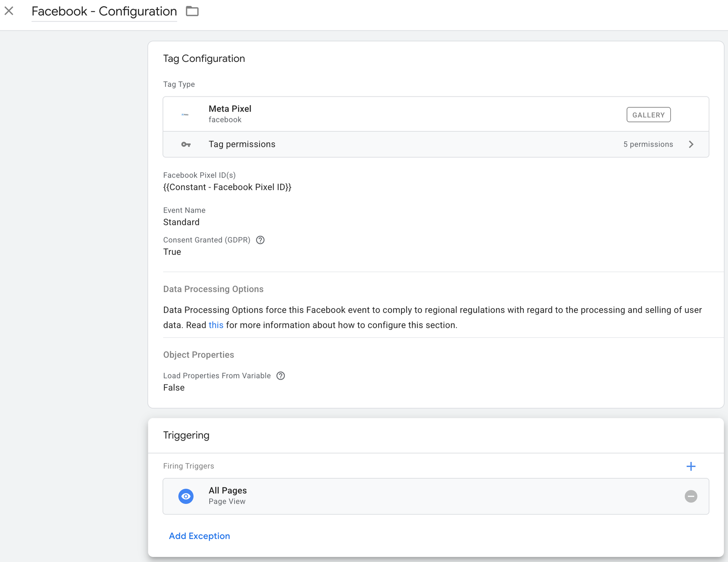Open help for Load Properties From Variable

point(281,376)
